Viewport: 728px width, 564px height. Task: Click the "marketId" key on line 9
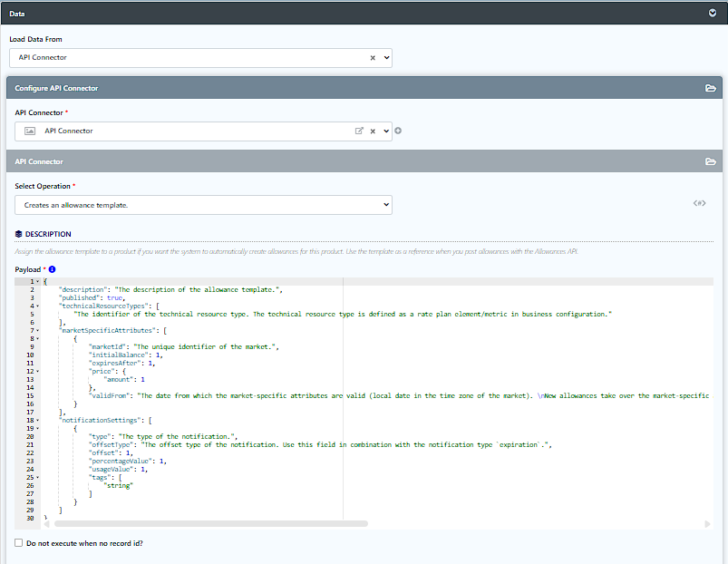pyautogui.click(x=107, y=346)
